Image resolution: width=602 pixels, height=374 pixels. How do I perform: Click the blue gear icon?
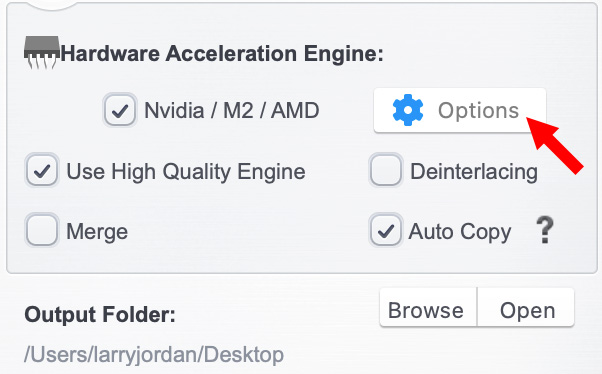[x=408, y=110]
